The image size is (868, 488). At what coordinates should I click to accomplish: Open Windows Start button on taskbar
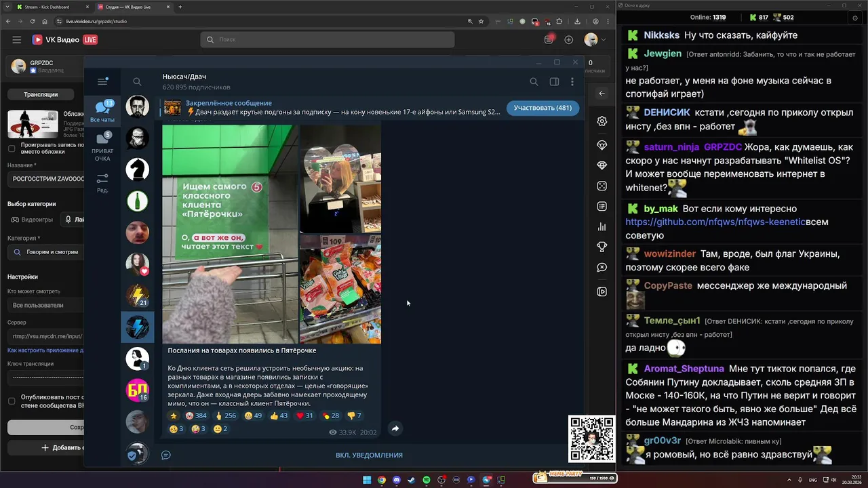coord(367,480)
